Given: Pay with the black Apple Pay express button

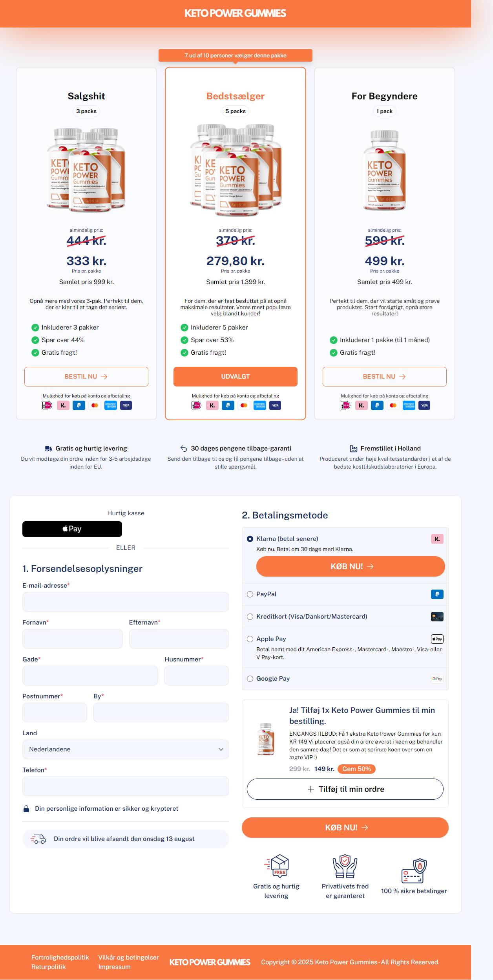Looking at the screenshot, I should coord(72,529).
